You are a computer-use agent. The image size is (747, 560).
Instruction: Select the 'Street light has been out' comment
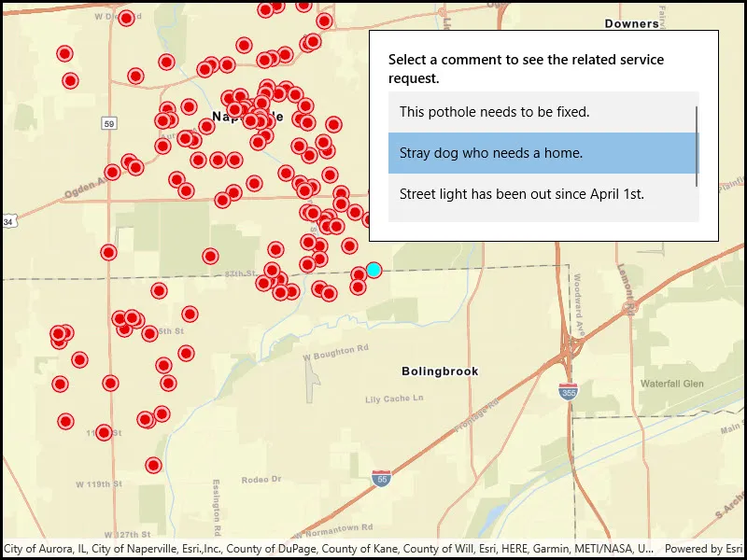[x=543, y=194]
